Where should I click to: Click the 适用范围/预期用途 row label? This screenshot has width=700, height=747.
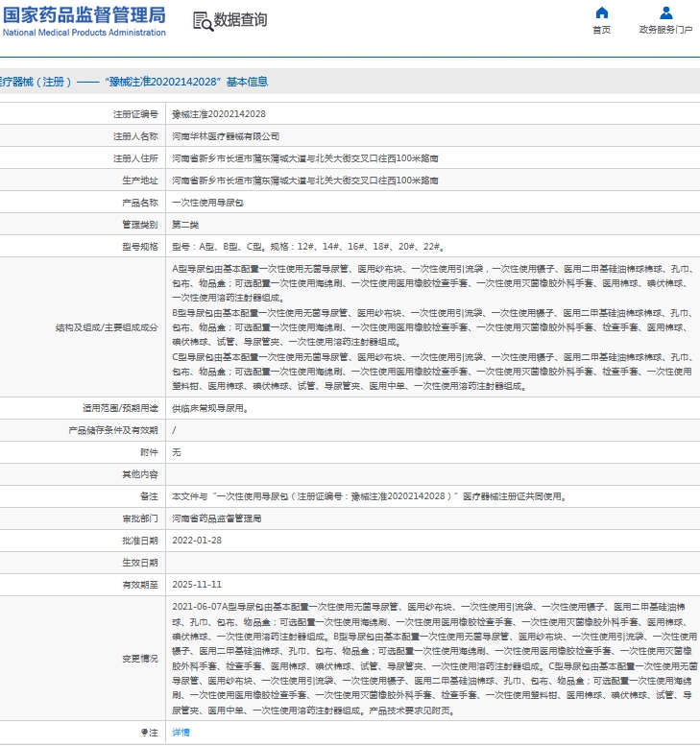click(x=120, y=408)
